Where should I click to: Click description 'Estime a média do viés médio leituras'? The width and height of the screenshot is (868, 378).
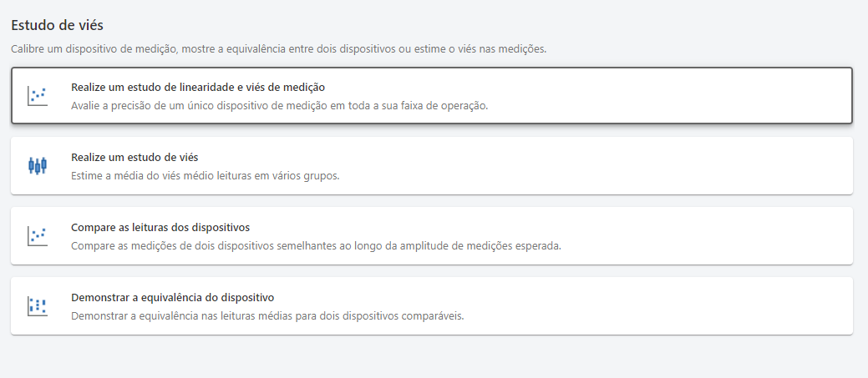tap(205, 176)
